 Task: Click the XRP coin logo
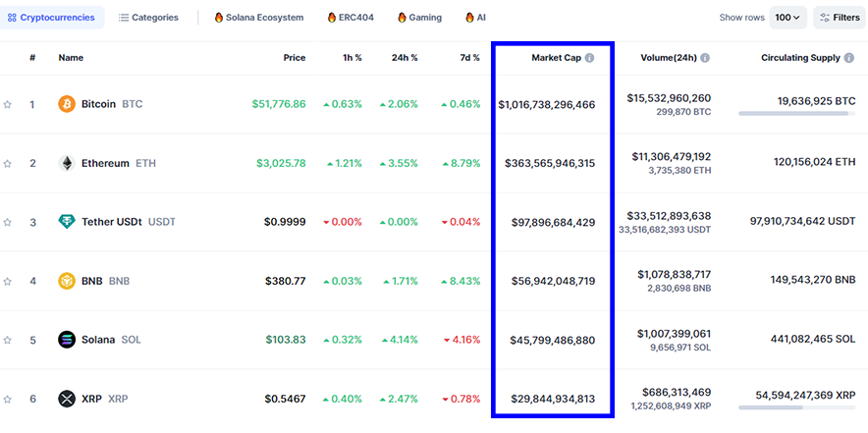tap(67, 399)
